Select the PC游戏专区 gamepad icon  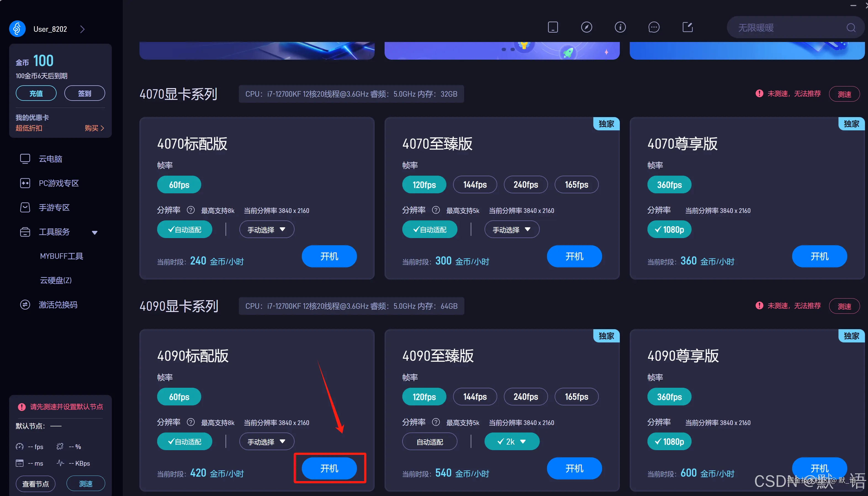pyautogui.click(x=25, y=183)
